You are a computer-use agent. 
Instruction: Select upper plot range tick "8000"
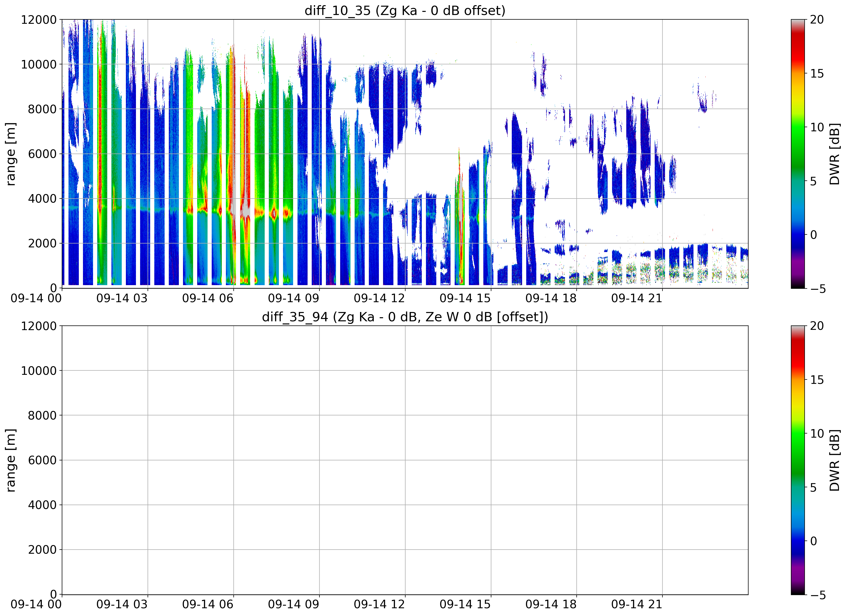click(42, 109)
